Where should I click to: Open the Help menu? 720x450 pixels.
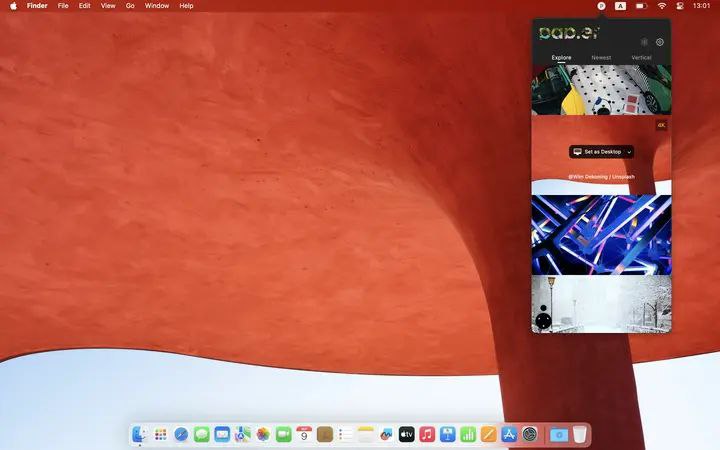[186, 6]
